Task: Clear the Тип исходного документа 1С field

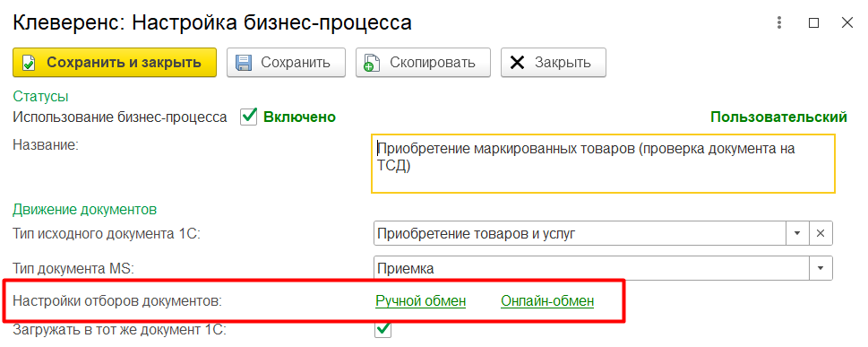Action: click(x=821, y=234)
